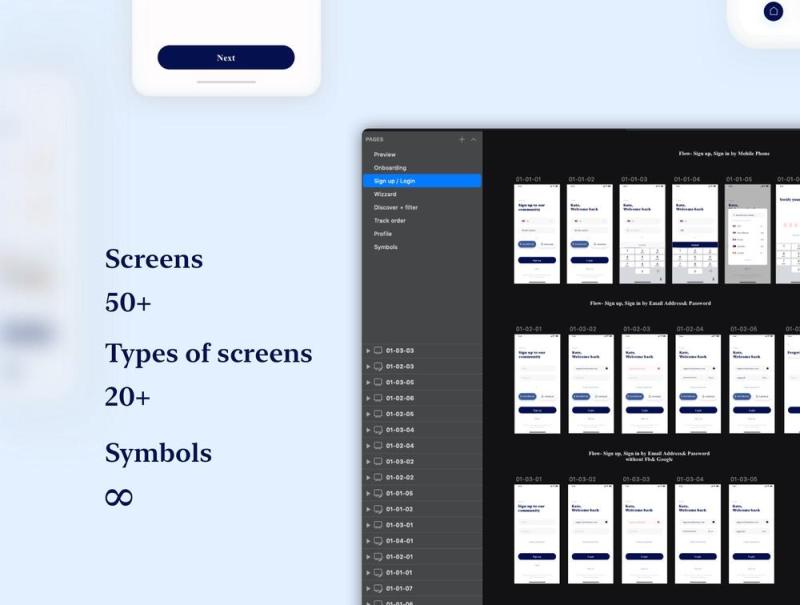This screenshot has height=605, width=800.
Task: Click the Next button in the mockup preview
Action: (225, 57)
